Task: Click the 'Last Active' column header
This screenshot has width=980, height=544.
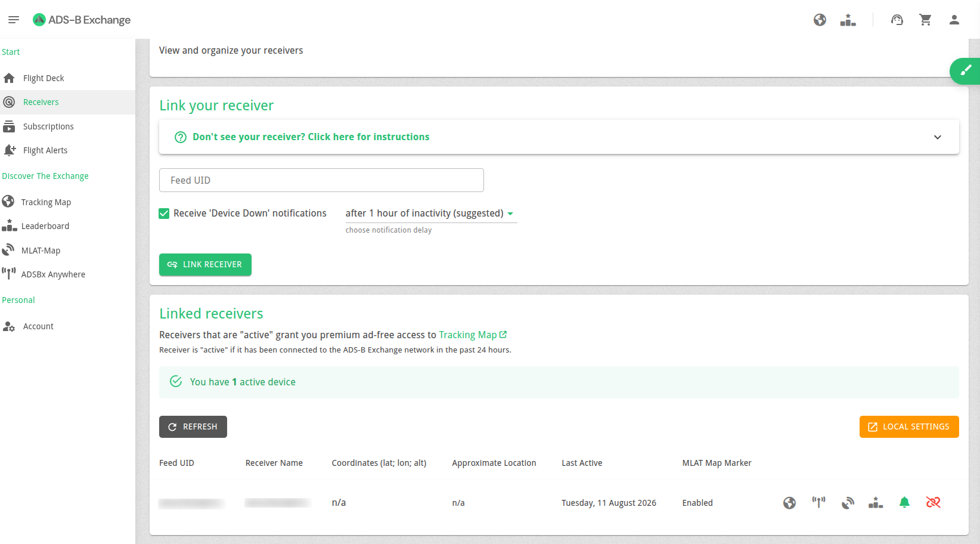Action: tap(582, 463)
